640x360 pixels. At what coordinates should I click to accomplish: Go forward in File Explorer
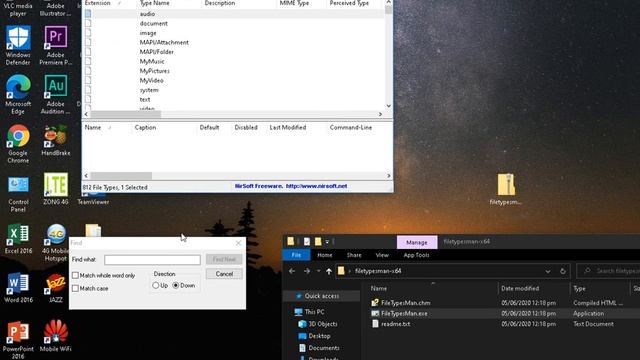[x=307, y=271]
